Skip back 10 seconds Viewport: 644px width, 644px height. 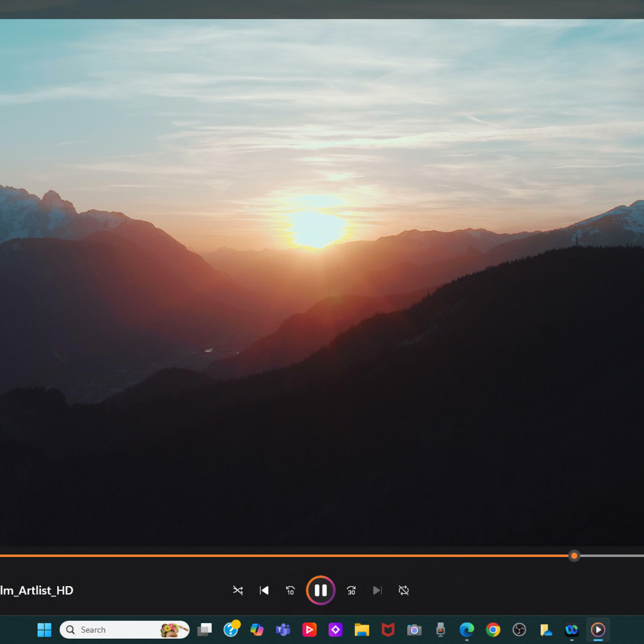coord(290,590)
